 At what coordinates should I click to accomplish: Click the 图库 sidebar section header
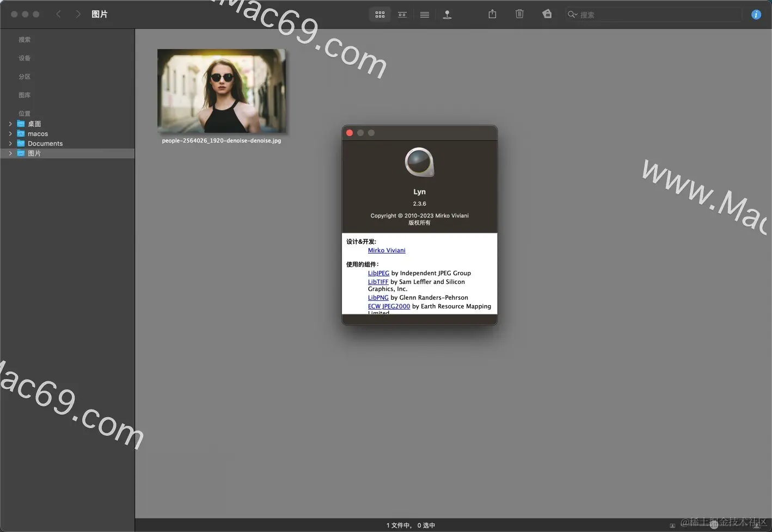[x=24, y=95]
